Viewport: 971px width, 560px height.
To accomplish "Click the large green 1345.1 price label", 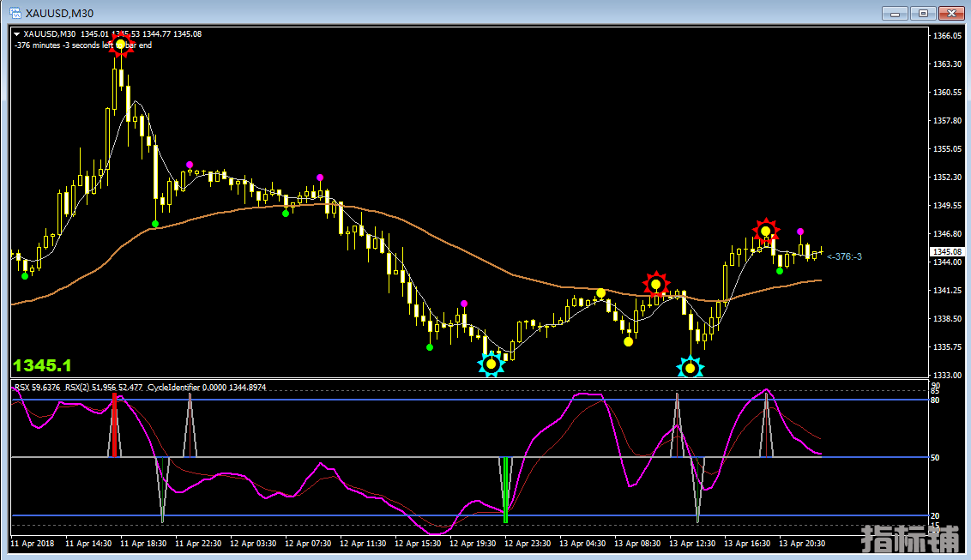I will coord(42,365).
